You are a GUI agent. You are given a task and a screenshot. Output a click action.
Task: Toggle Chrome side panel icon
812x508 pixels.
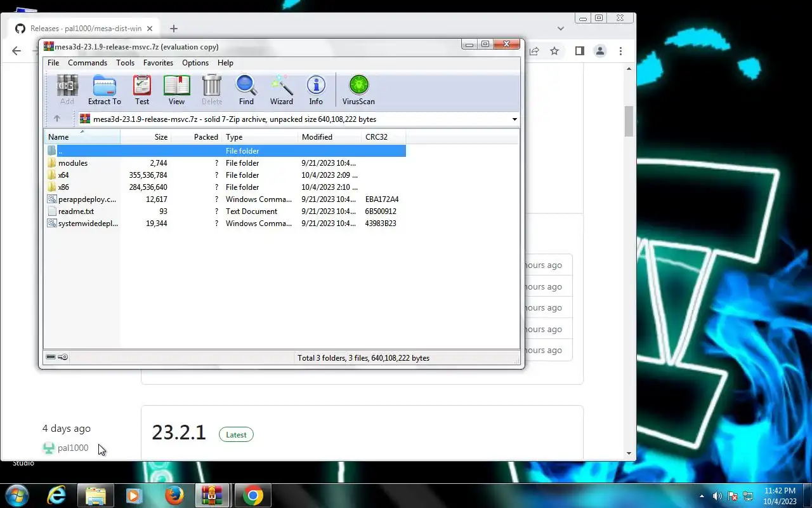(579, 51)
